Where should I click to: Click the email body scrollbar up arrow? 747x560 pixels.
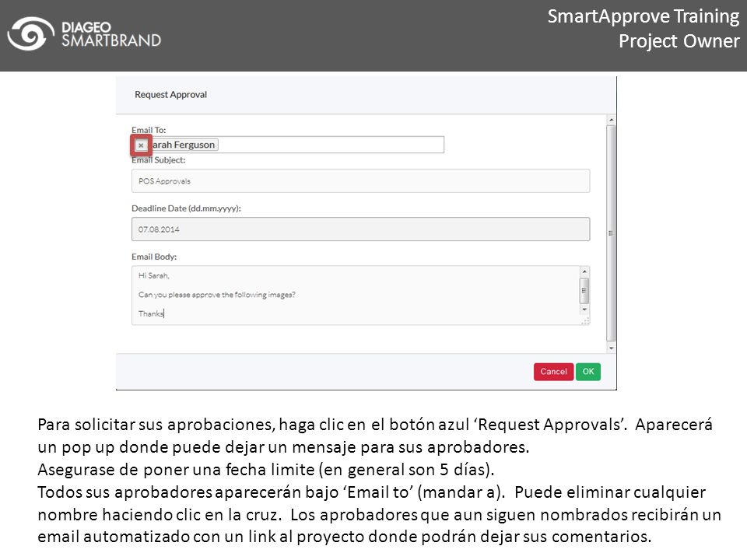tap(584, 271)
